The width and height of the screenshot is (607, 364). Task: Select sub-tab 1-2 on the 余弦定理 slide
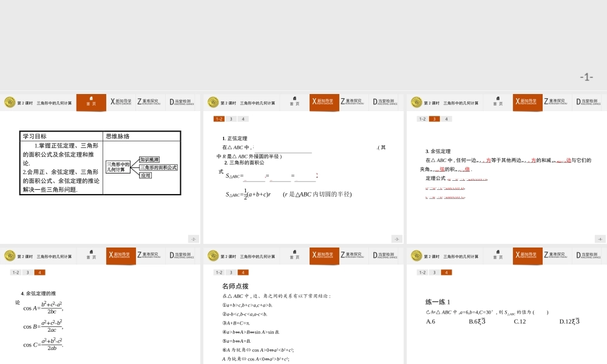[422, 119]
